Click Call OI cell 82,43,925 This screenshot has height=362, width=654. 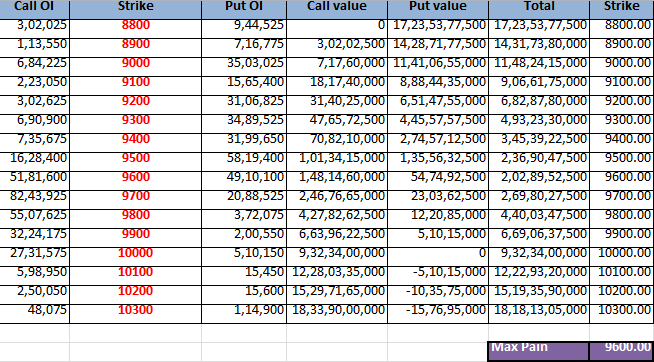tap(35, 196)
